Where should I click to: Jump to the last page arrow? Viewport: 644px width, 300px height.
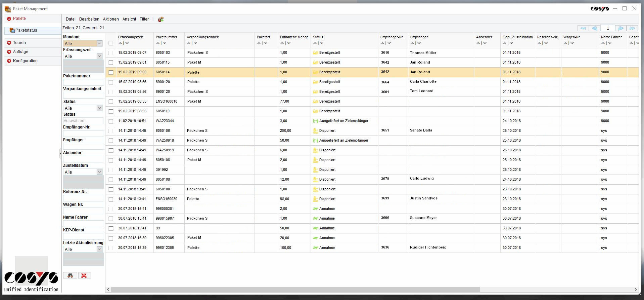click(632, 28)
